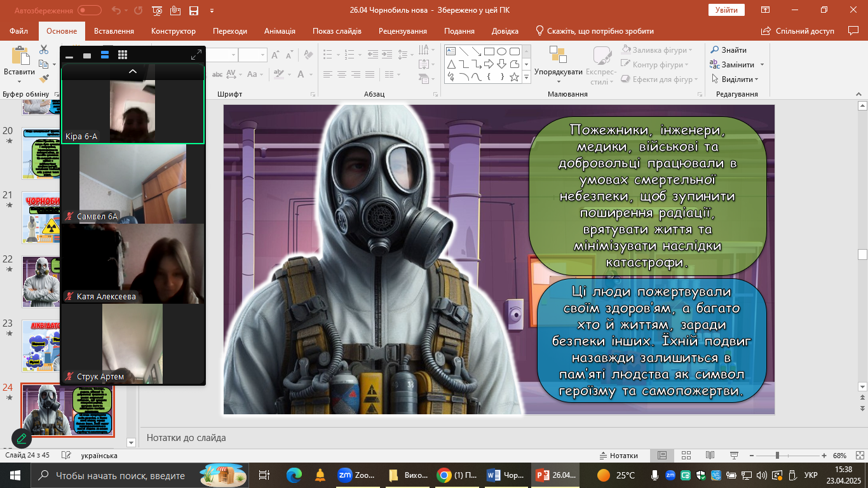Switch Zoom panel to single-speaker view

[x=87, y=56]
